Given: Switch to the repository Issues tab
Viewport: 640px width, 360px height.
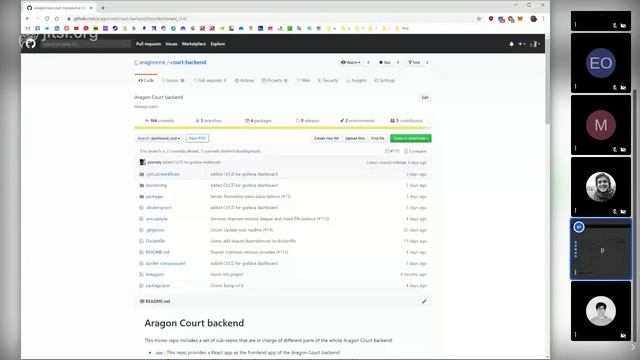Looking at the screenshot, I should tap(173, 80).
